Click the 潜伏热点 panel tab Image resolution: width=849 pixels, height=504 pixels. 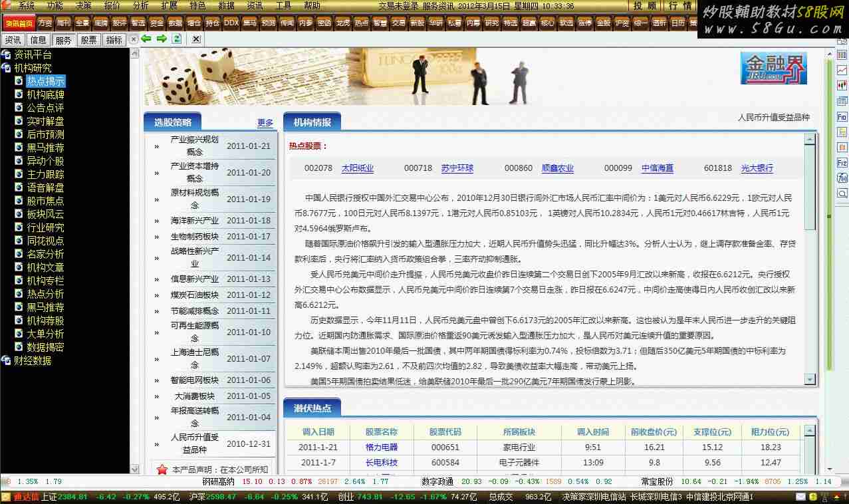312,408
